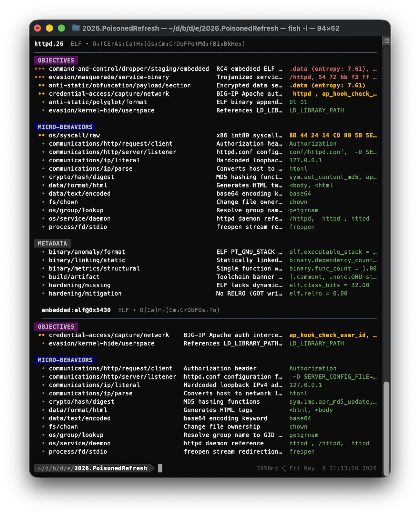420x516 pixels.
Task: Click the top MICRO-BEHAVIORS section label
Action: pos(65,127)
